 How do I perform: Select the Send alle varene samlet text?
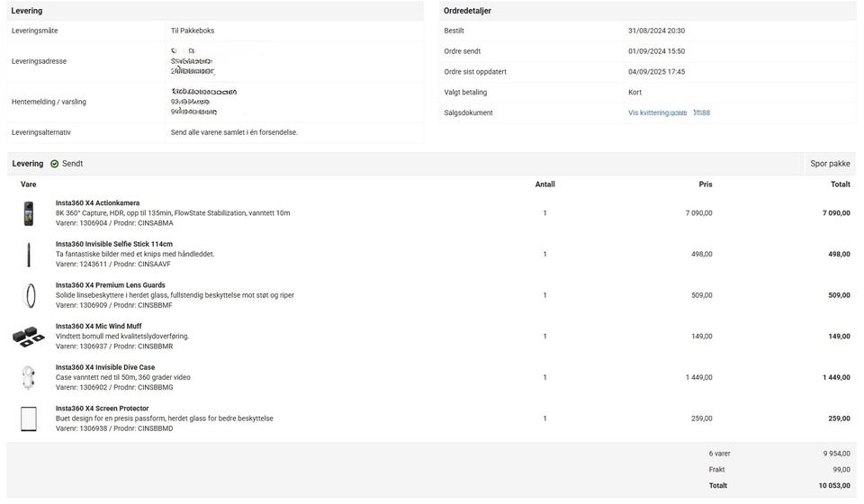(234, 132)
